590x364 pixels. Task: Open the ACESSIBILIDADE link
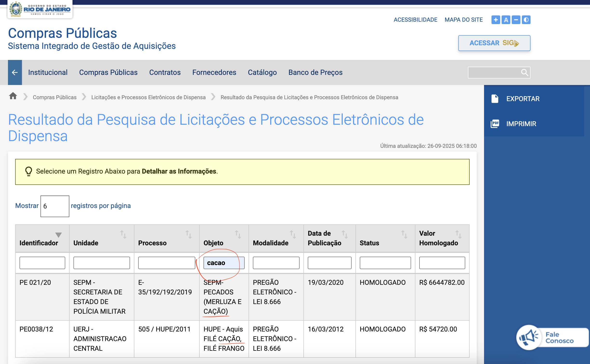pyautogui.click(x=415, y=20)
